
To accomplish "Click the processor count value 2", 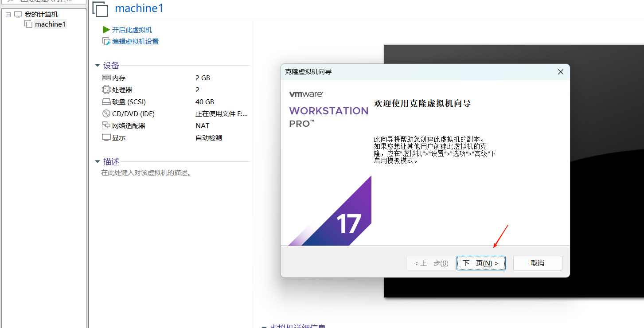I will [x=197, y=90].
